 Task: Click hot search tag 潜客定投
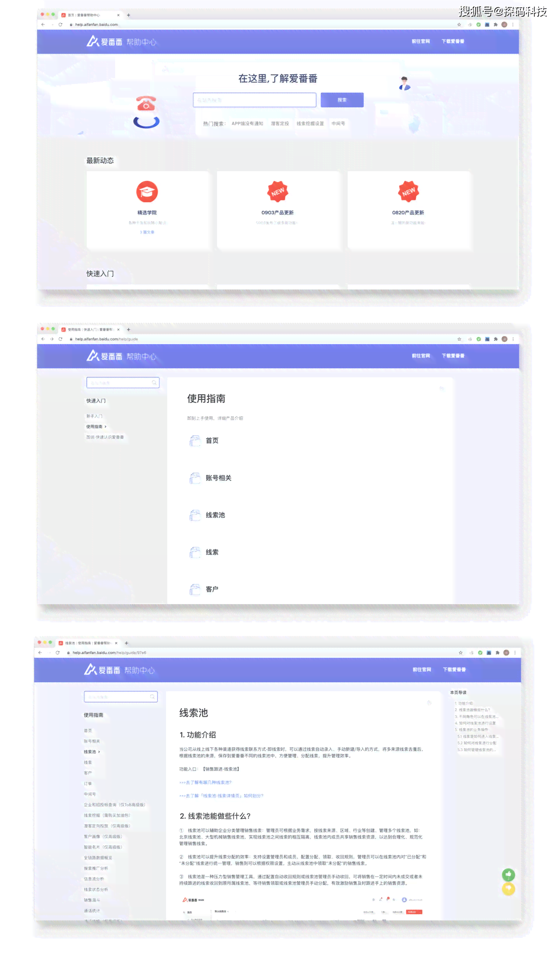280,124
